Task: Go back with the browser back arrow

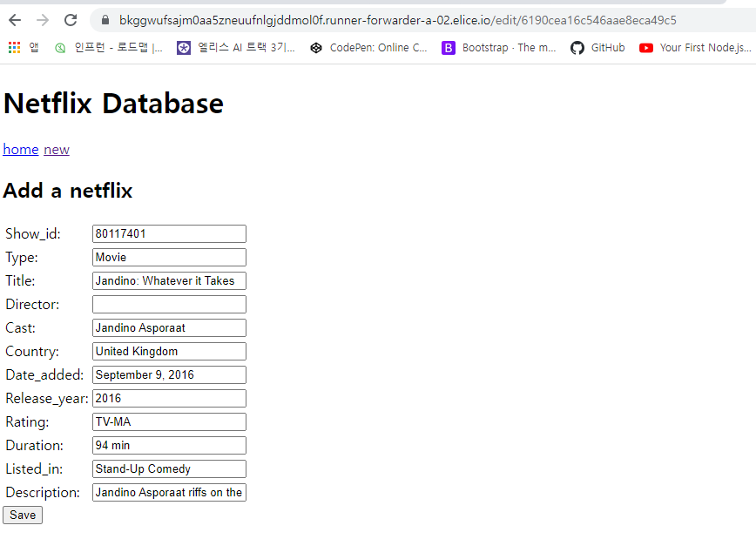Action: coord(15,20)
